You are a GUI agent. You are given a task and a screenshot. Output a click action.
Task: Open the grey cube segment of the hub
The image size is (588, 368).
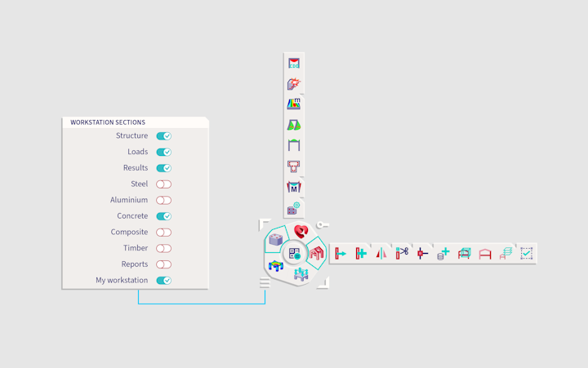click(x=276, y=240)
